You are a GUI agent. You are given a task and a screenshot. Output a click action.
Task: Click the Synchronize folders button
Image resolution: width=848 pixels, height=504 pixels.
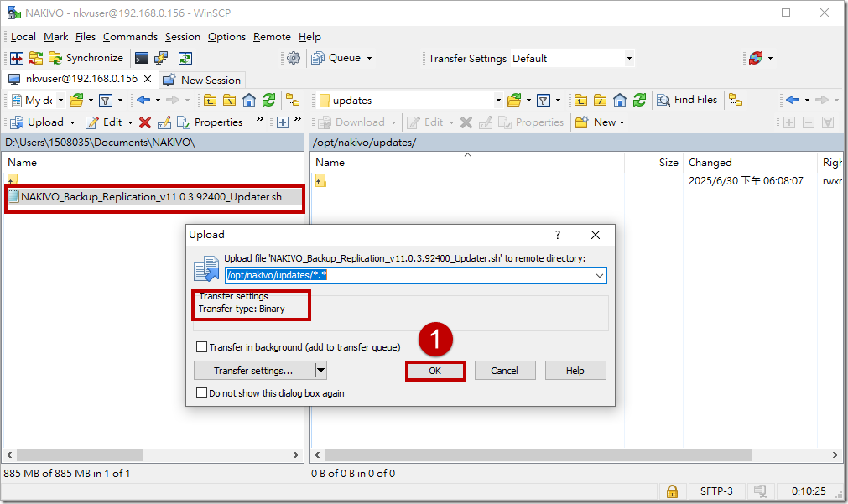(86, 58)
